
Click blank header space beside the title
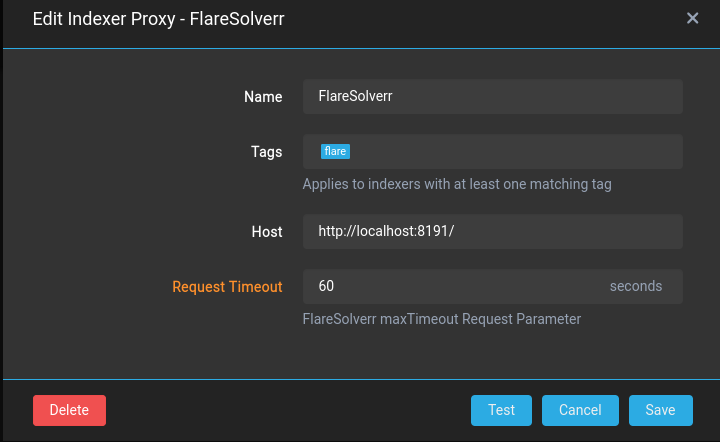pos(482,19)
